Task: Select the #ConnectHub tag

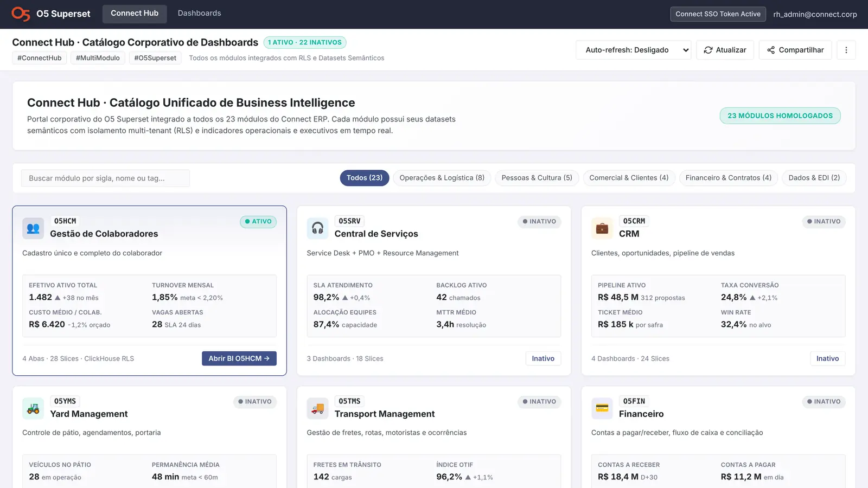Action: [40, 58]
